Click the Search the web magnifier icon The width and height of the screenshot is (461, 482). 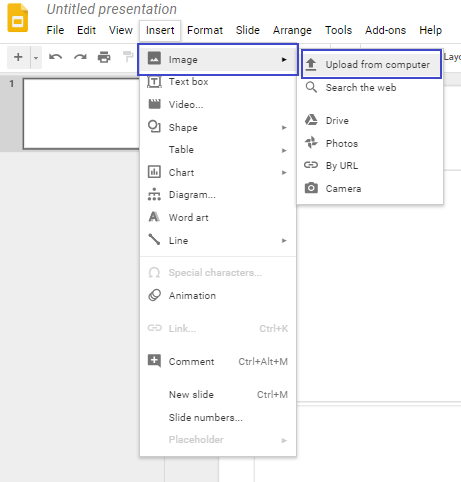[x=311, y=87]
